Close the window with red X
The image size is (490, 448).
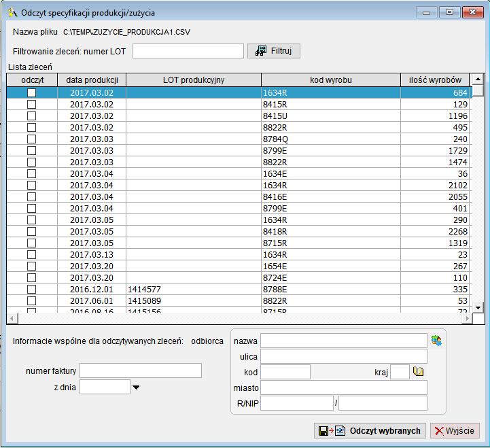[472, 12]
